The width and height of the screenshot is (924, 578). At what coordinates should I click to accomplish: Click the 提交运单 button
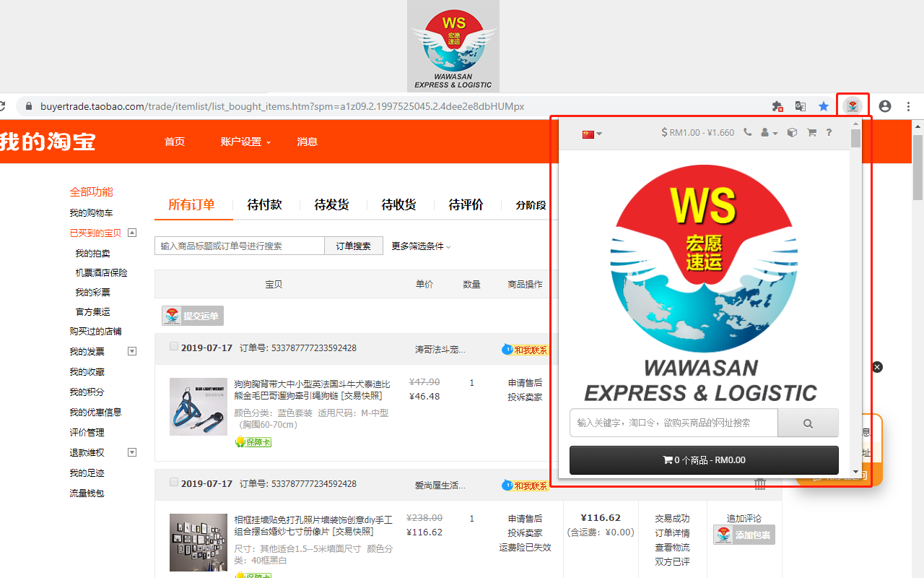pyautogui.click(x=193, y=316)
